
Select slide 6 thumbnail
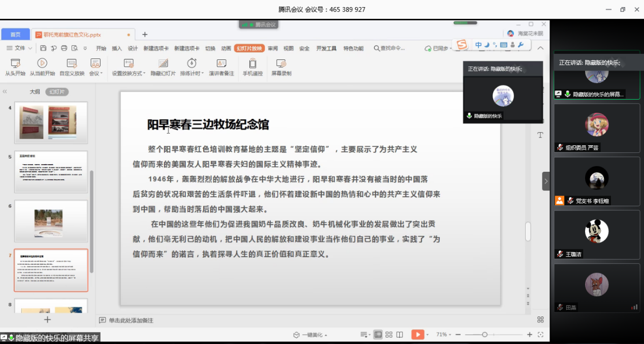(x=51, y=221)
